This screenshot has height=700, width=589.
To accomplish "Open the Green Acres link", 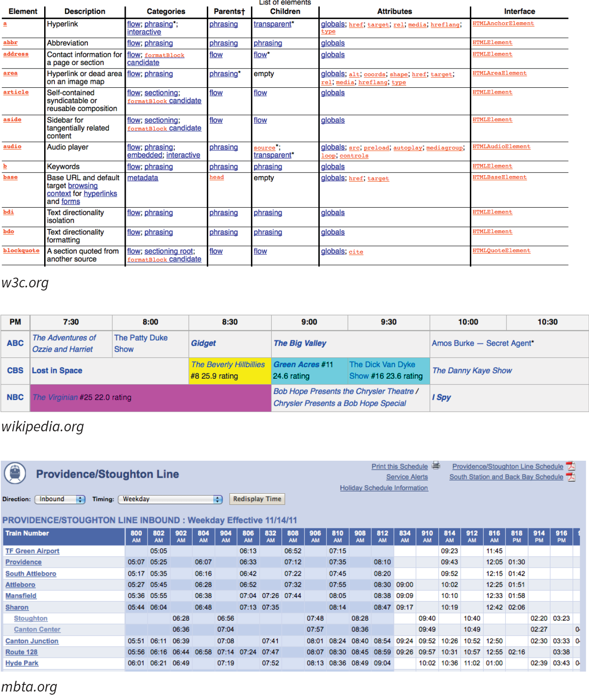I will click(x=296, y=365).
